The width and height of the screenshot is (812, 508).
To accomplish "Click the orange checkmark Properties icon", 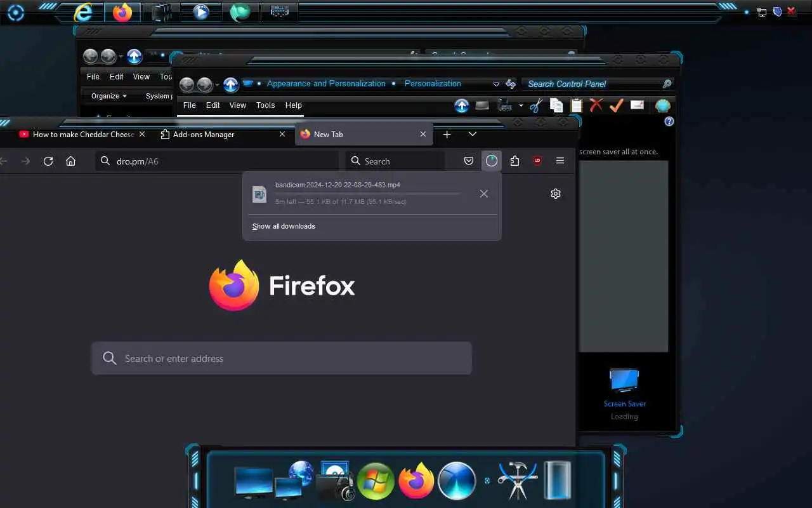I will click(x=616, y=105).
